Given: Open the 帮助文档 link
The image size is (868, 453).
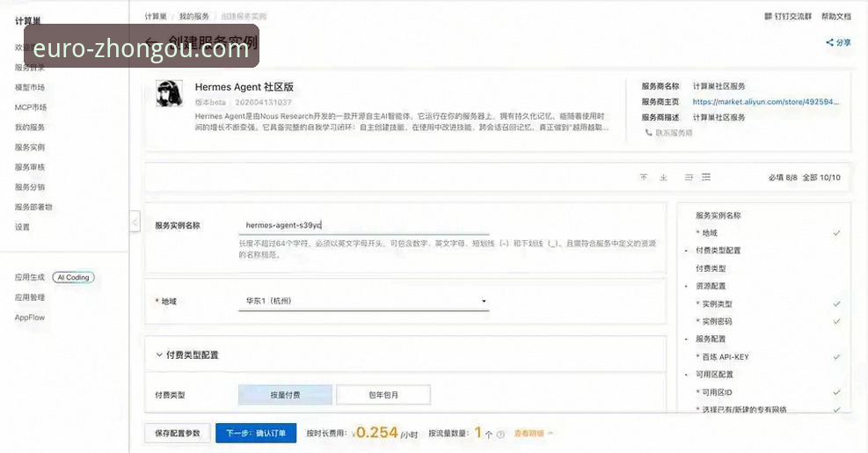Looking at the screenshot, I should (835, 17).
